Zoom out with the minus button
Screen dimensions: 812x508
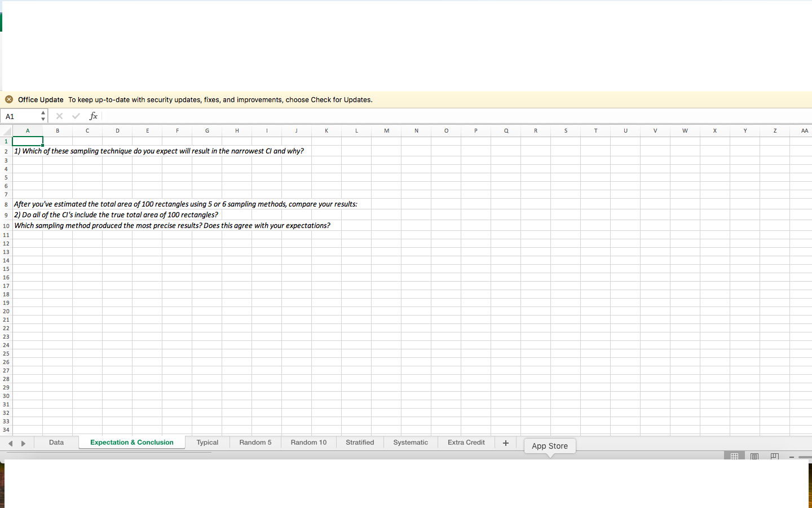792,457
